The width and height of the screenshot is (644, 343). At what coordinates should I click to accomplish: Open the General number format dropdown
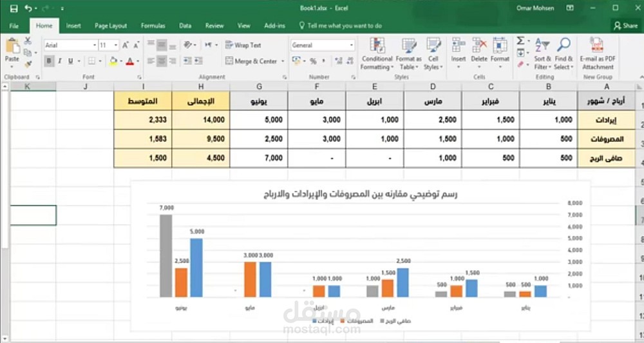click(x=352, y=45)
